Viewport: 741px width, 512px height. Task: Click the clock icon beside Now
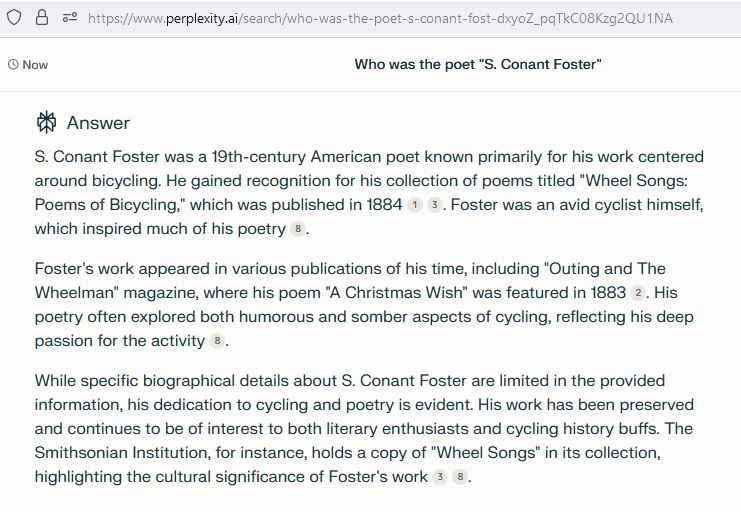tap(13, 65)
